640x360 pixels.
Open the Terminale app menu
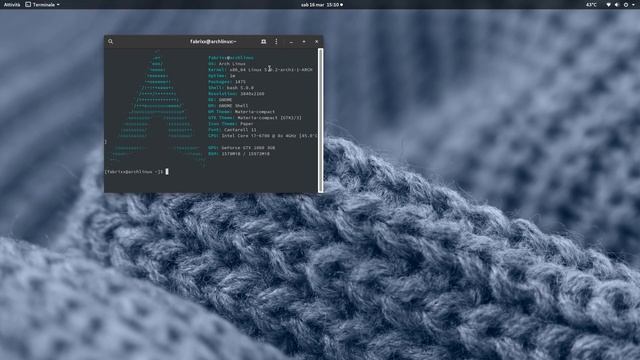42,5
